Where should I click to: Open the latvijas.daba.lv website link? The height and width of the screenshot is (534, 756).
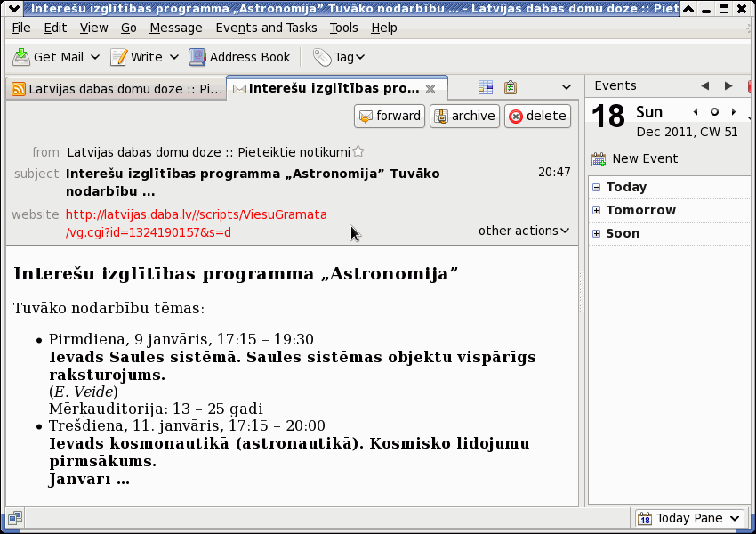click(x=197, y=223)
